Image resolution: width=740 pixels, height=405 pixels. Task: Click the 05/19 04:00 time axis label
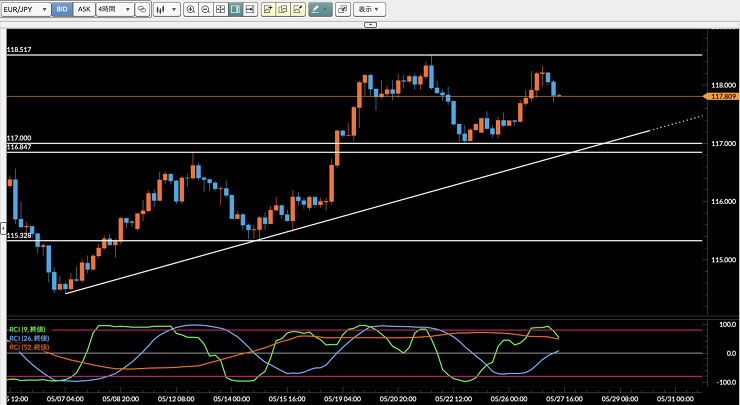coord(343,399)
